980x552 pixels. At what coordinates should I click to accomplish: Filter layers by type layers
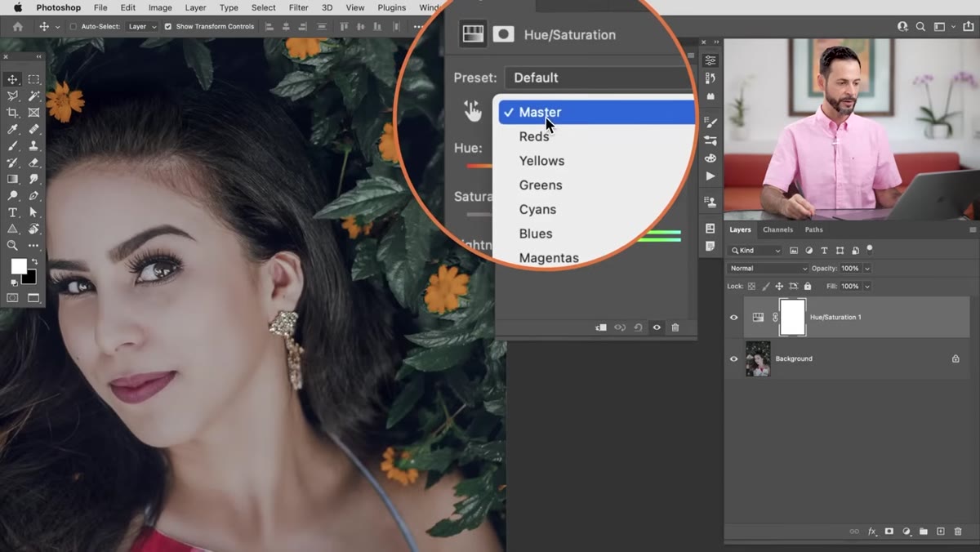pos(824,251)
